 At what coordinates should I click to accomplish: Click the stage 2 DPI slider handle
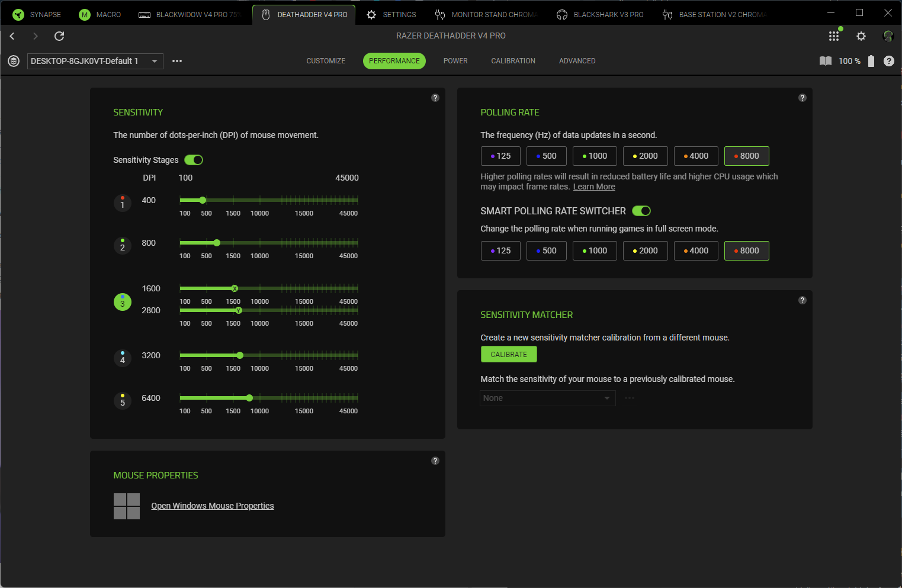pyautogui.click(x=217, y=243)
